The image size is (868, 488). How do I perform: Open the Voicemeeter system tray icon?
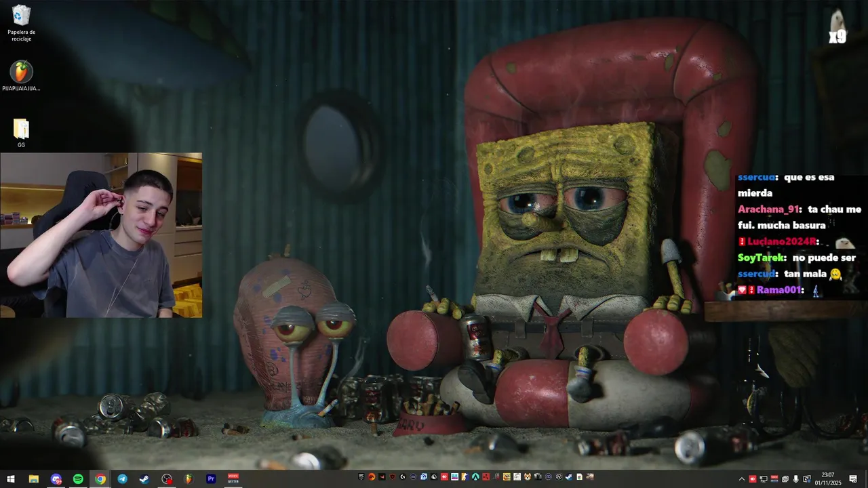click(774, 479)
